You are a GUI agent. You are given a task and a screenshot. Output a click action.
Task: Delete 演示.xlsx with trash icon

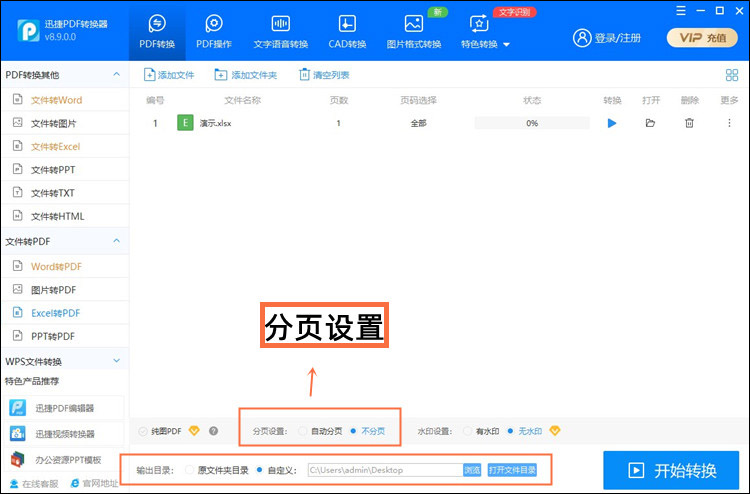(689, 123)
